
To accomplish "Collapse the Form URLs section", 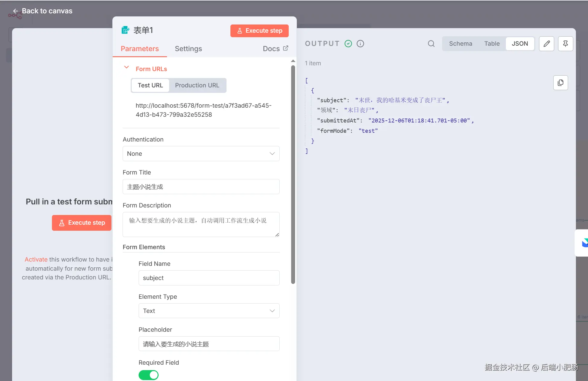I will [127, 67].
